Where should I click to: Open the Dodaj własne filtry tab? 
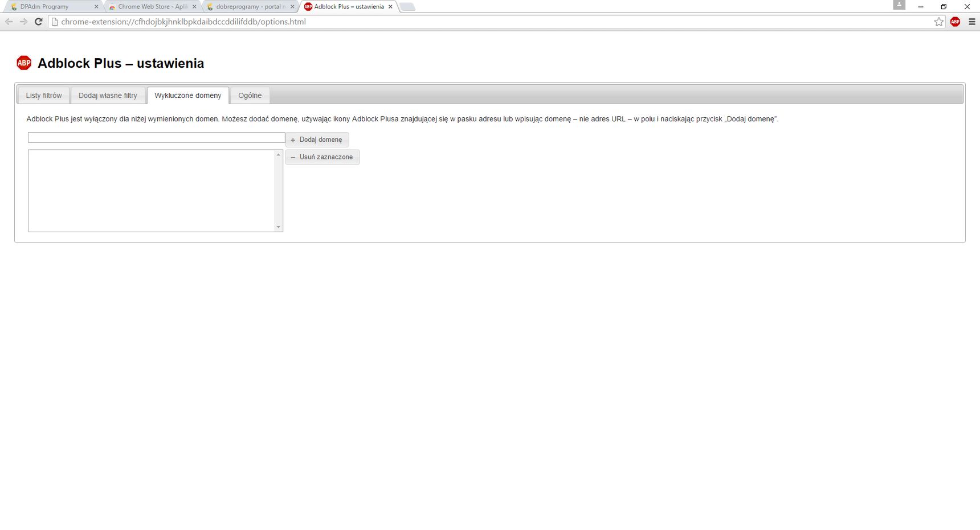pos(108,96)
